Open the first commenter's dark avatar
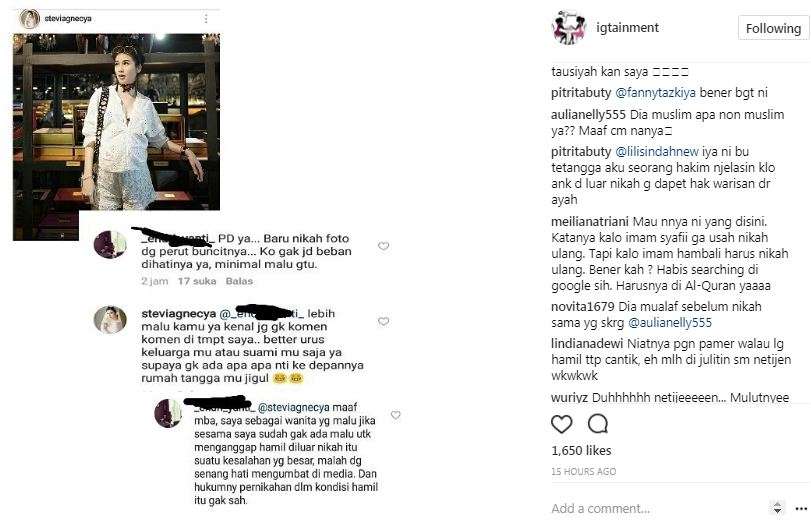The image size is (811, 522). click(110, 245)
